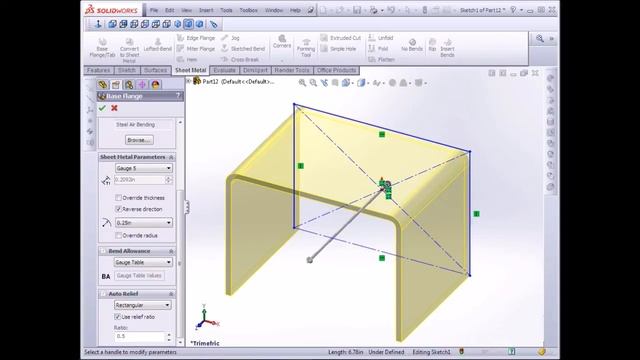Open the PropertyManager tab icon
Image resolution: width=640 pixels, height=360 pixels.
116,84
